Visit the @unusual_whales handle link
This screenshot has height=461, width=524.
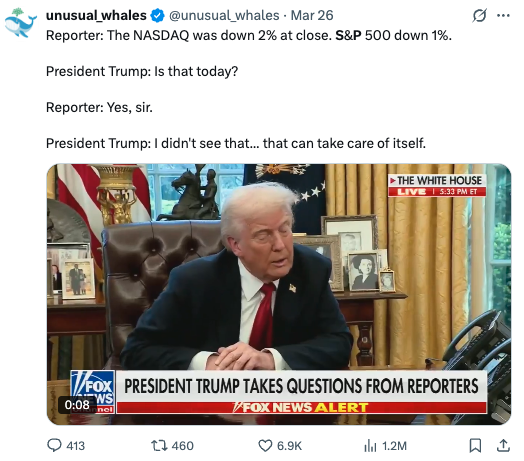(224, 15)
